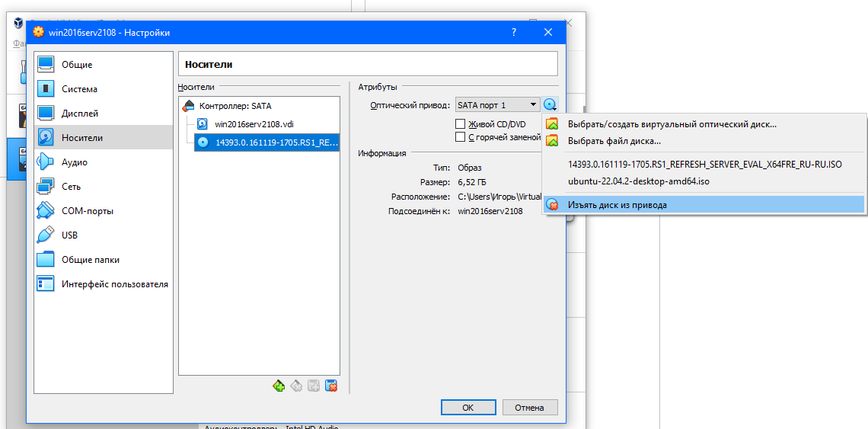Click the add storage controller icon

pyautogui.click(x=279, y=386)
